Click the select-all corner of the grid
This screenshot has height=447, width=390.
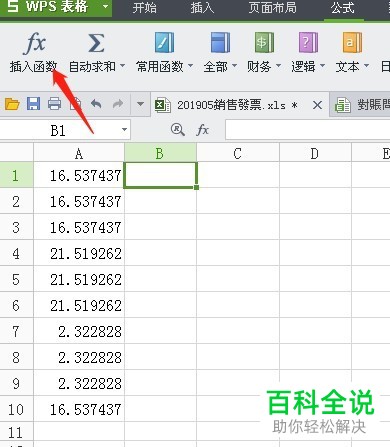tap(16, 153)
